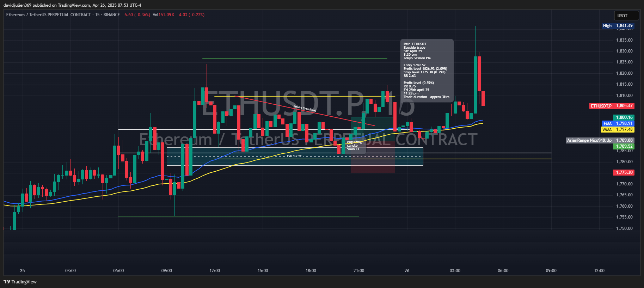Click the 15:00 time axis label
The height and width of the screenshot is (288, 644).
(x=263, y=271)
